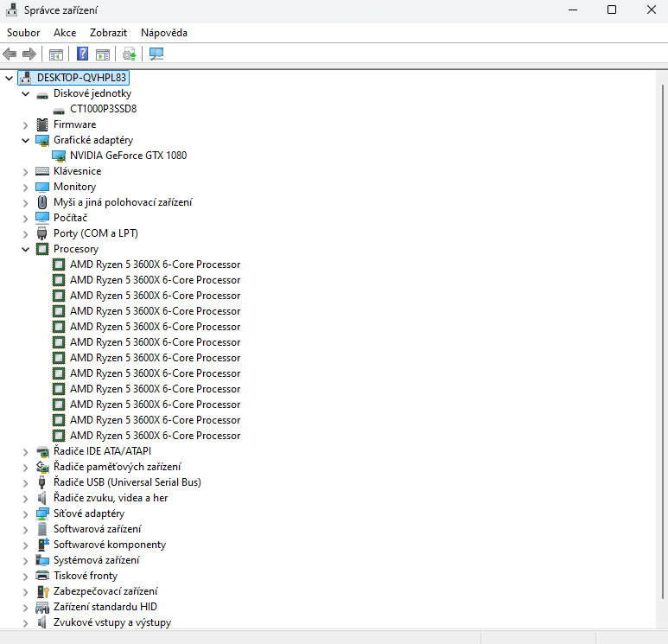This screenshot has width=668, height=644.
Task: Expand the Řadiče USB category
Action: pyautogui.click(x=26, y=482)
